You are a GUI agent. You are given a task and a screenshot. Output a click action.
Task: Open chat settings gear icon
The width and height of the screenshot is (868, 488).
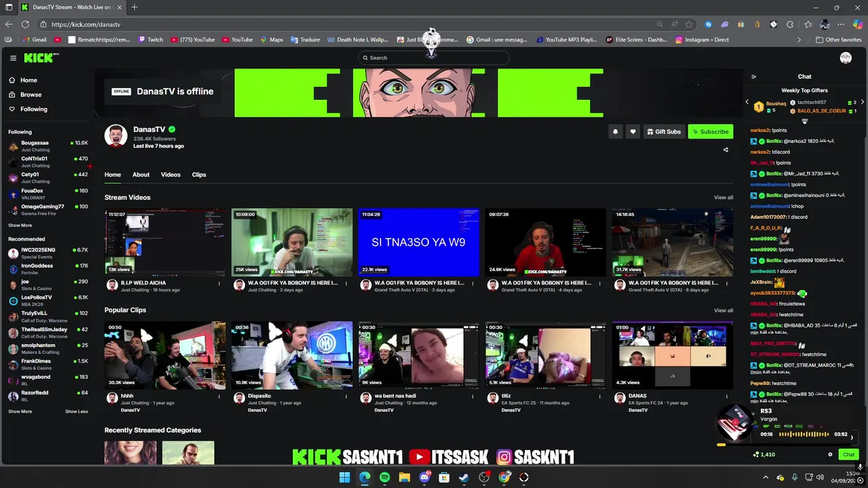[x=830, y=455]
